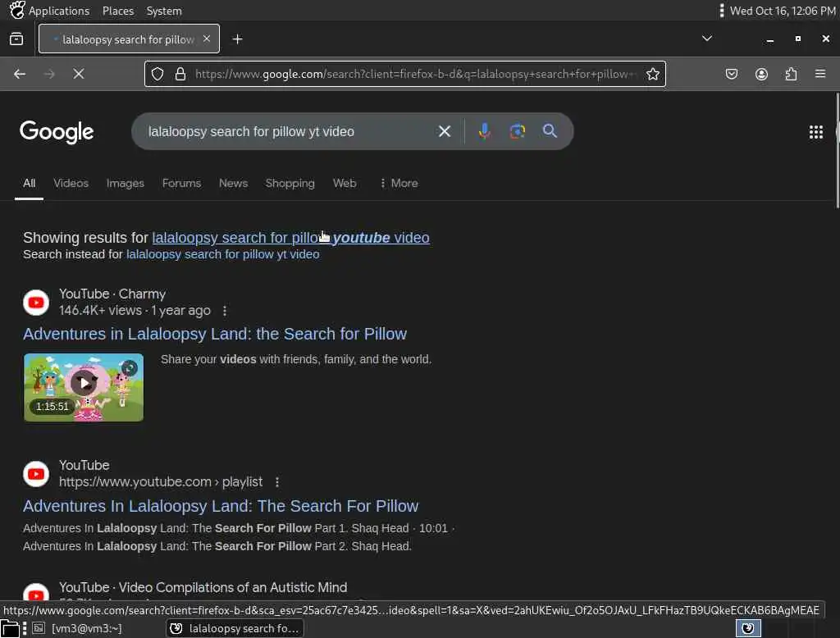Expand the list all tabs chevron
The image size is (840, 638).
coord(707,39)
